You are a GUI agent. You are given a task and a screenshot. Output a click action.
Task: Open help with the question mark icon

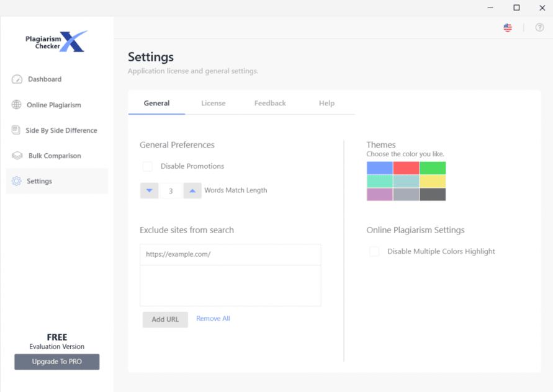click(539, 27)
